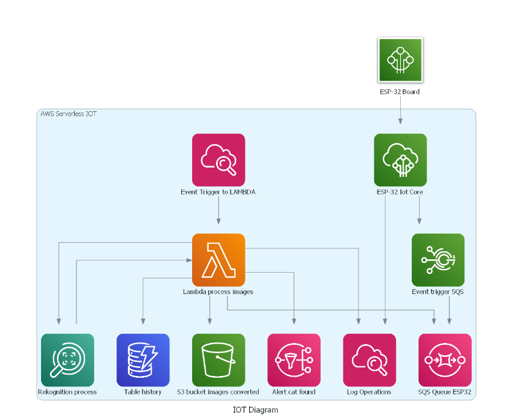Viewport: 514px width, 420px height.
Task: Click the 'Event trigger SQS' text label
Action: tap(438, 292)
